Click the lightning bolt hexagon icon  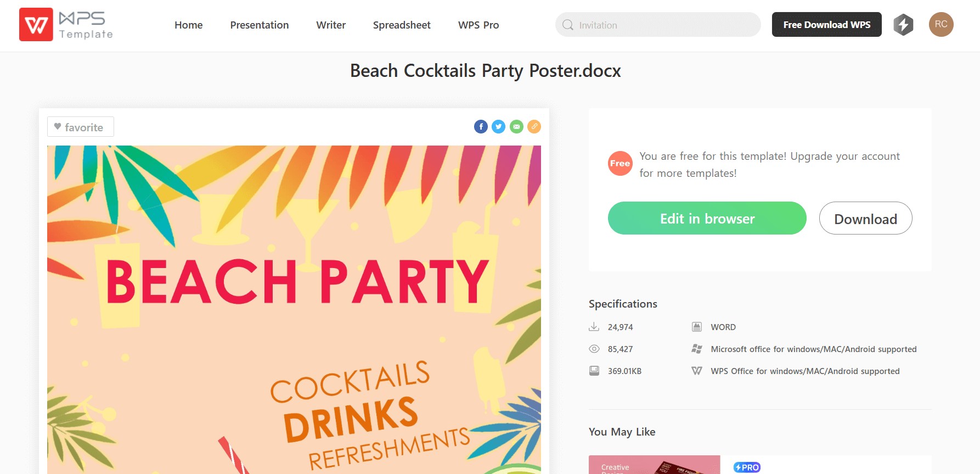(903, 25)
